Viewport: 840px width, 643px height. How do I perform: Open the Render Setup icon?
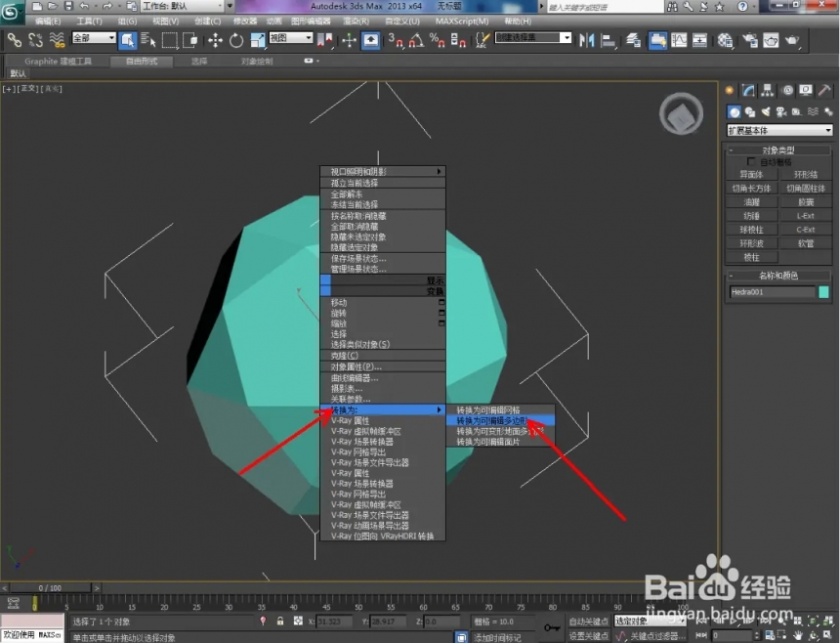click(750, 40)
